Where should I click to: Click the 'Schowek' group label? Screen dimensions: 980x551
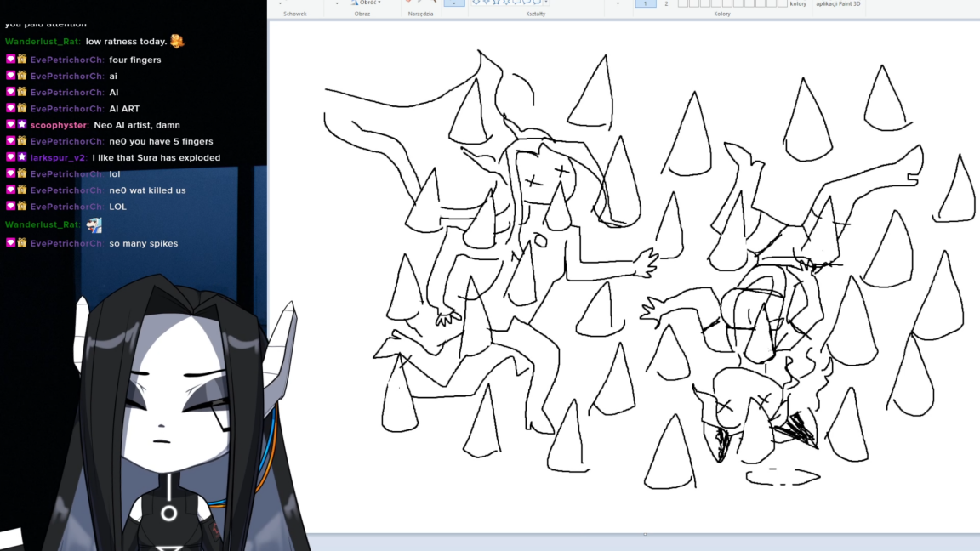tap(295, 14)
